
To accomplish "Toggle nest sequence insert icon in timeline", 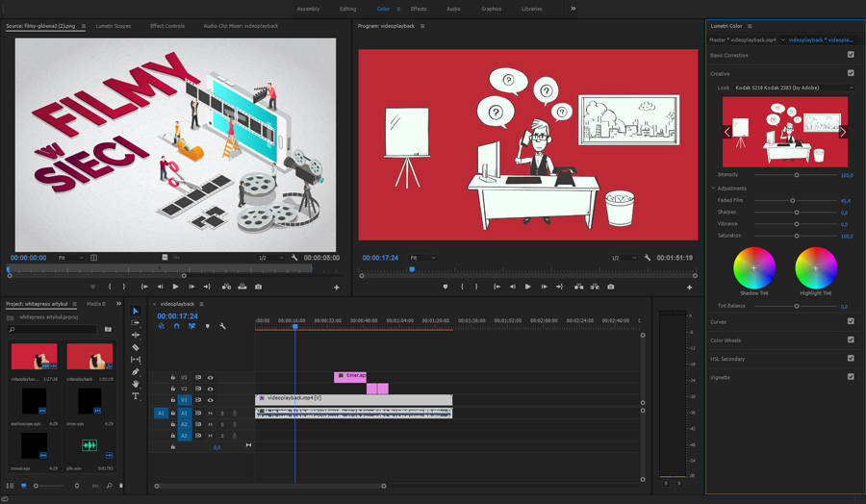I will coord(162,326).
